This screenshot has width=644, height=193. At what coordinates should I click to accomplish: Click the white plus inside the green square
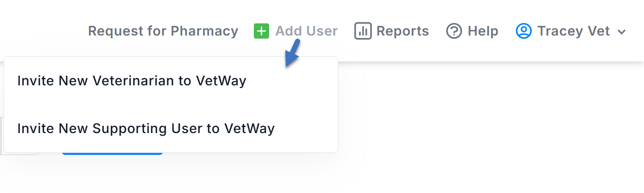[261, 31]
